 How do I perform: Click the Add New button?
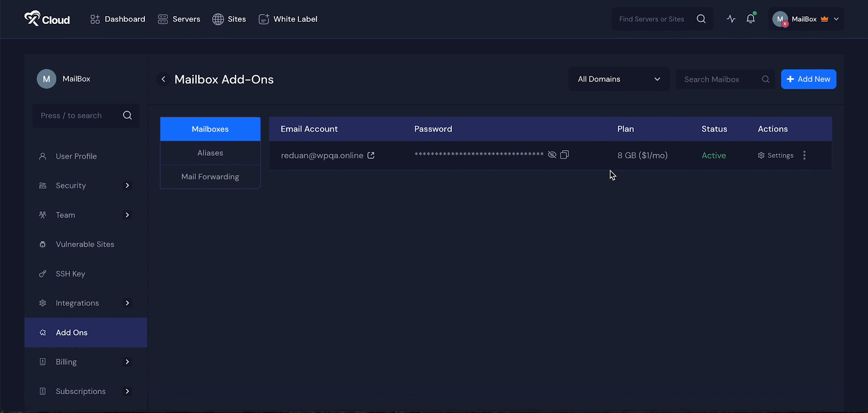coord(808,79)
